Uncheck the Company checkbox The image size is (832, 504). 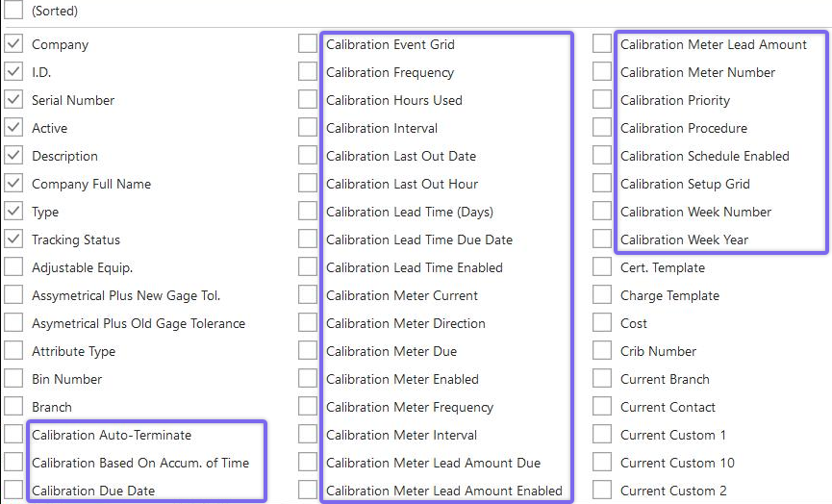coord(13,44)
